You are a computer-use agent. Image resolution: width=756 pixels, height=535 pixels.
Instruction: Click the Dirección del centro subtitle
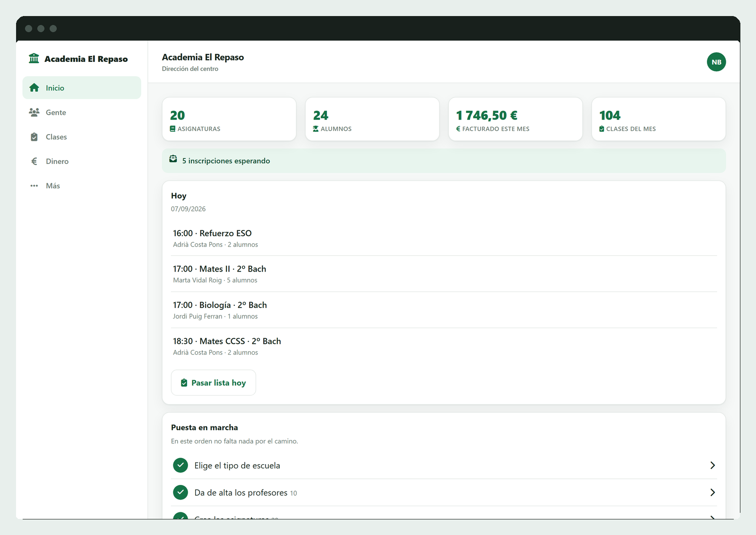pos(190,69)
